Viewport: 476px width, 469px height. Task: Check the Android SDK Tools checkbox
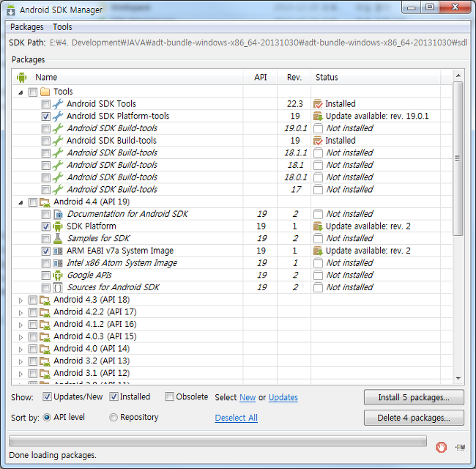(x=46, y=104)
